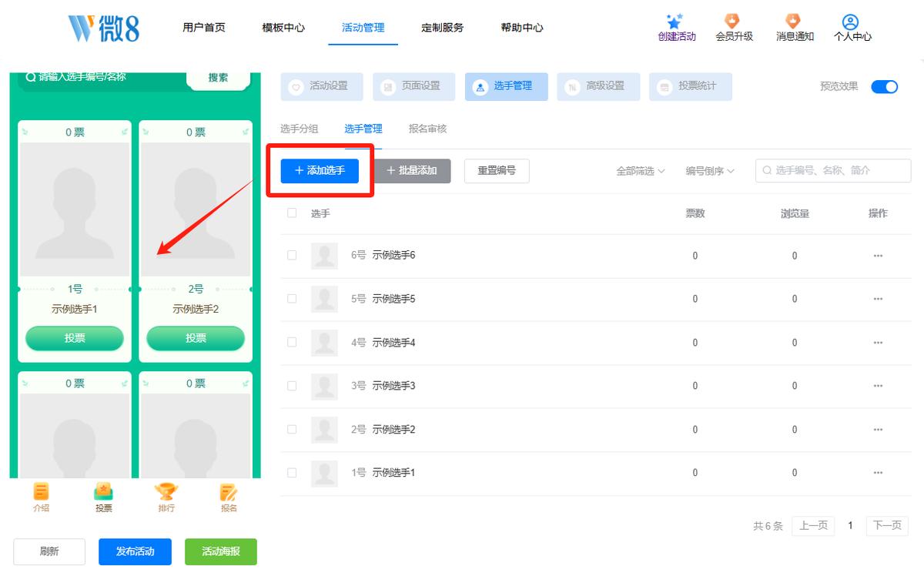Screen dimensions: 924x583
Task: Open more options for 示例选手1
Action: coord(878,473)
